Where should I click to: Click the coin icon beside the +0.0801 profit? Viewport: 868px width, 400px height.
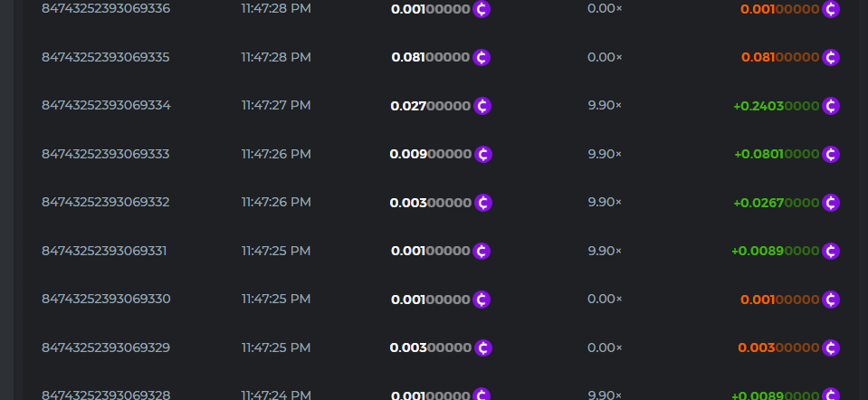coord(831,154)
